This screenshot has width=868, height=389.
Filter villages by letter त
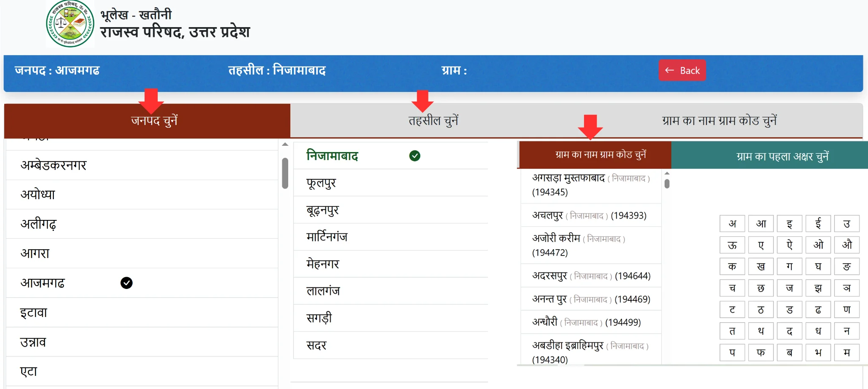coord(732,331)
